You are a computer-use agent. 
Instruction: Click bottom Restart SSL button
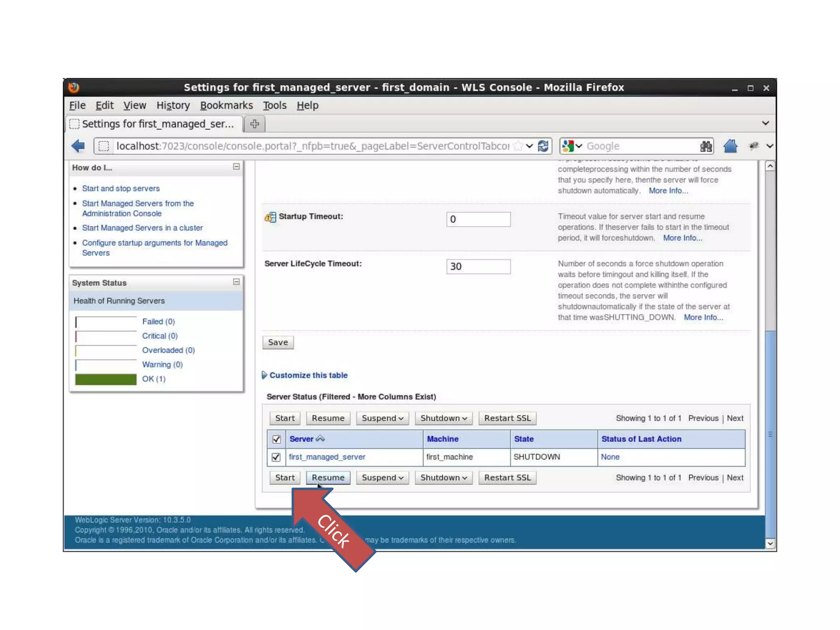click(x=507, y=478)
